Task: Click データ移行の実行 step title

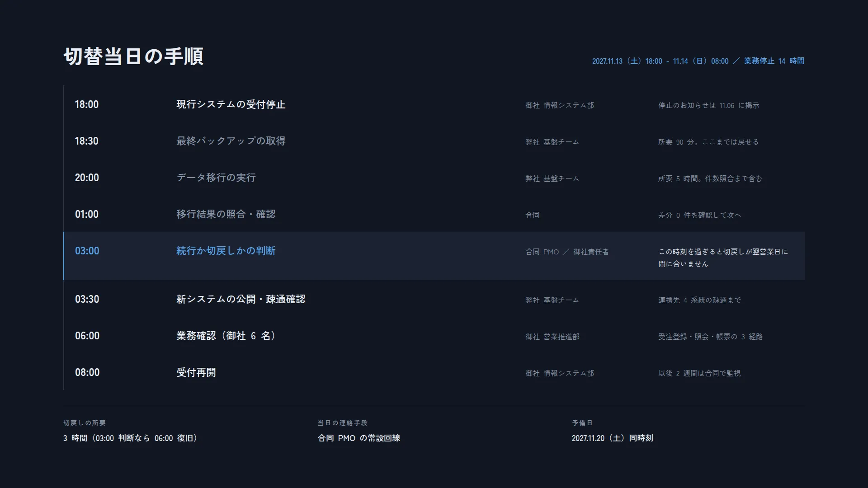Action: [x=216, y=178]
